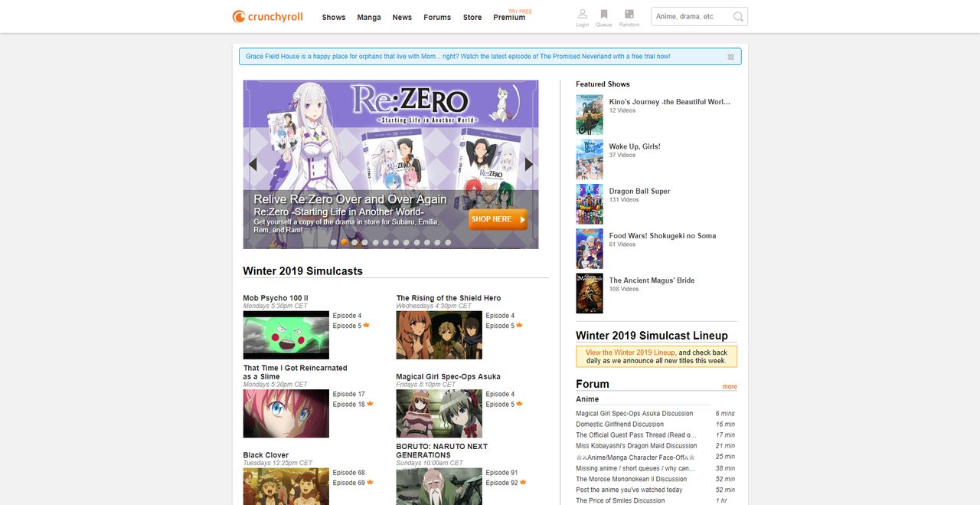Screen dimensions: 980x505
Task: Click premium crown beside Black Clover Episode 69
Action: pyautogui.click(x=371, y=482)
